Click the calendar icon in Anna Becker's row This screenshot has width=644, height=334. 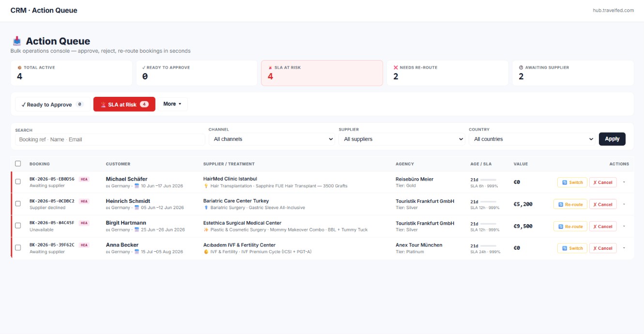[x=137, y=252]
